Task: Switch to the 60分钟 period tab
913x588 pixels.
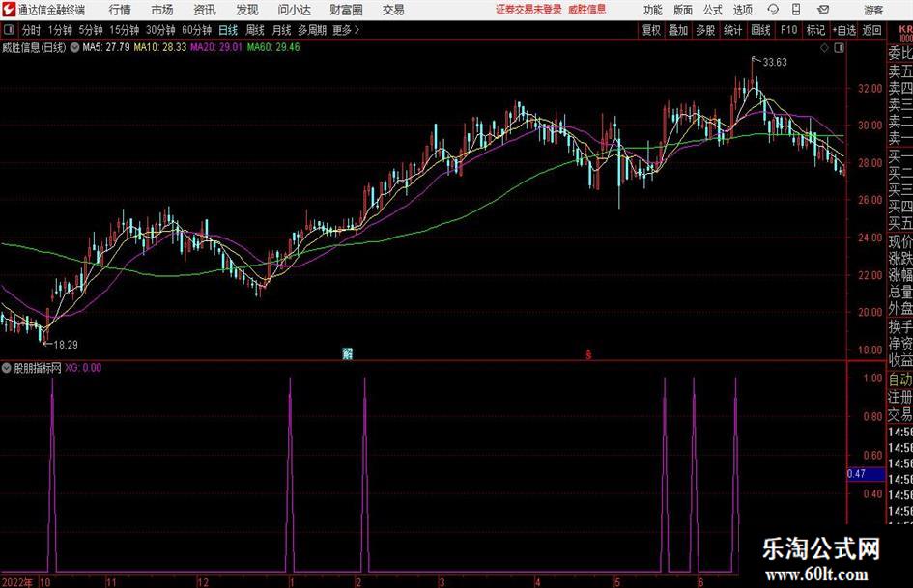Action: coord(197,30)
